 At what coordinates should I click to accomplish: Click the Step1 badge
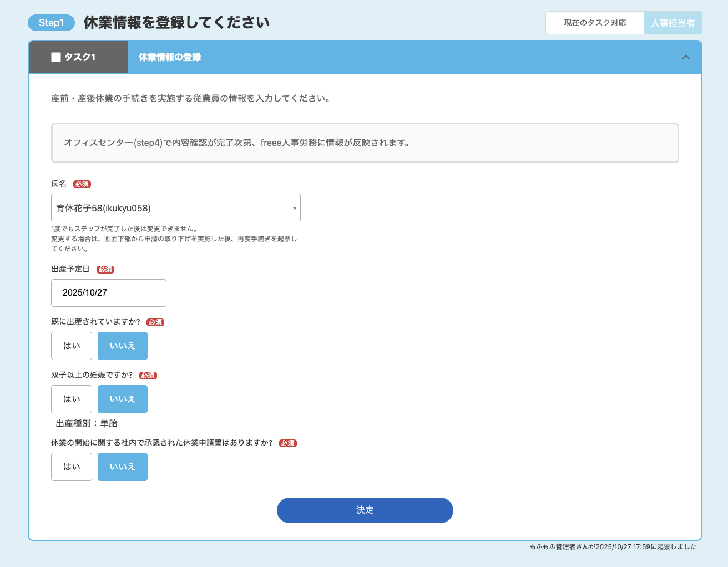[51, 23]
